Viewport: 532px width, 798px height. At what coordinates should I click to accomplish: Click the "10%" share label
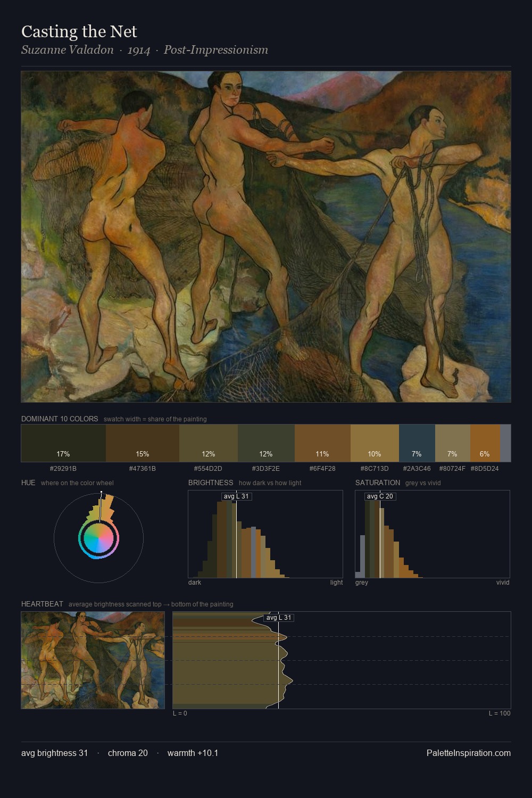coord(375,454)
